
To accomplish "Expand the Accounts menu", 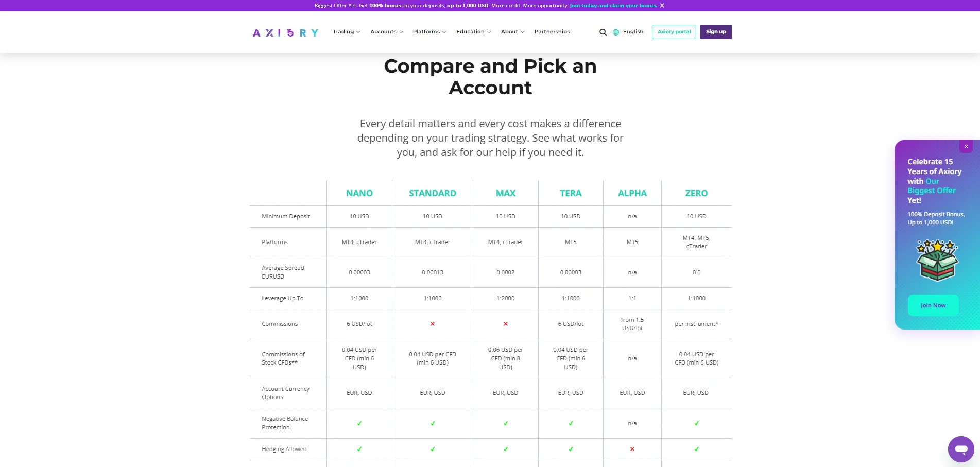I will [386, 32].
